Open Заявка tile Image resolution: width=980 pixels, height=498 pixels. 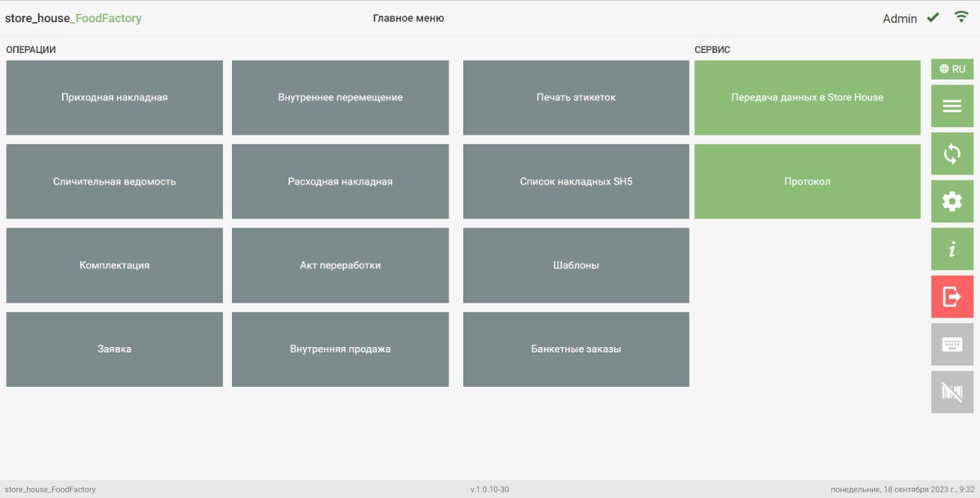pos(114,349)
